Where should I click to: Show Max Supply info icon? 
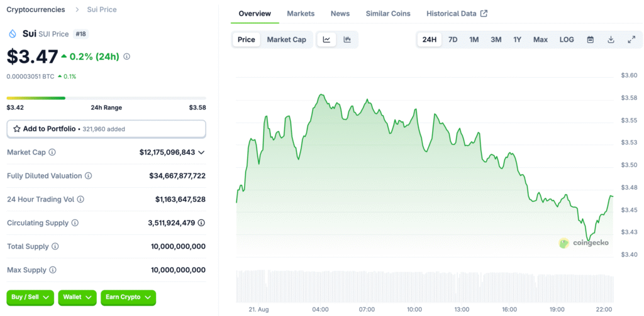coord(53,270)
